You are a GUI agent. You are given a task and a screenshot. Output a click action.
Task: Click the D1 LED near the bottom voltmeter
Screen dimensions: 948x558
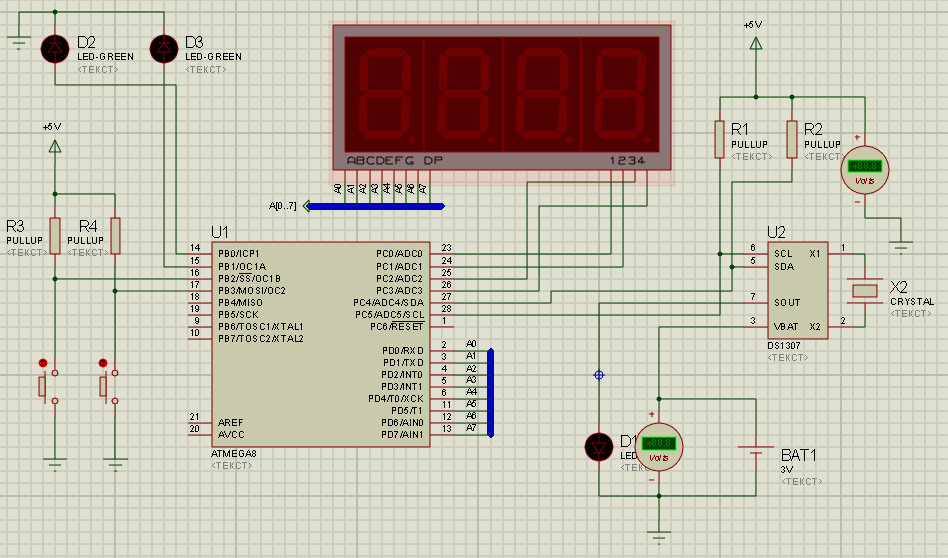pos(600,446)
